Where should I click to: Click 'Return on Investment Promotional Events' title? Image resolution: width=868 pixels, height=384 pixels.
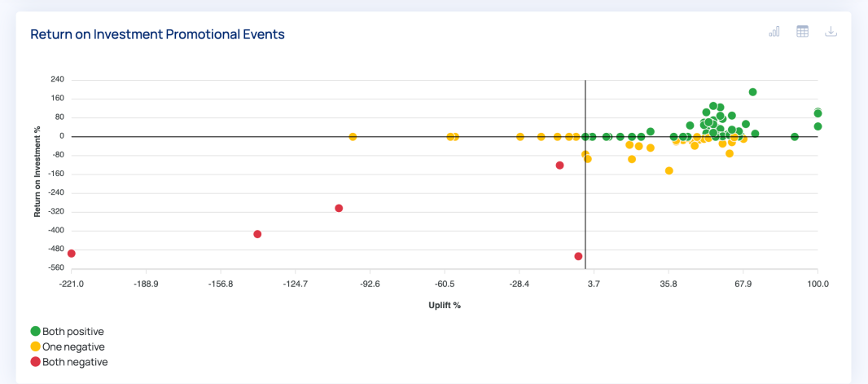click(157, 34)
